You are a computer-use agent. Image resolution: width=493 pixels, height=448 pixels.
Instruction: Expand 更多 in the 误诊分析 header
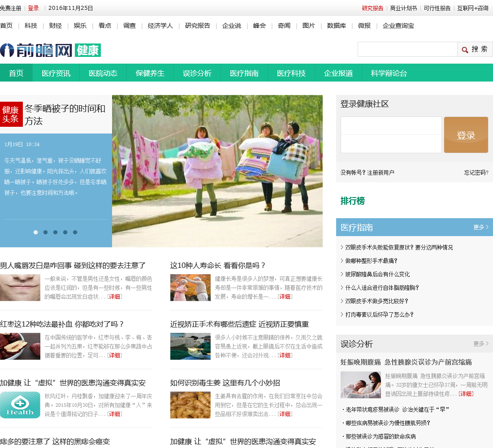tap(481, 344)
